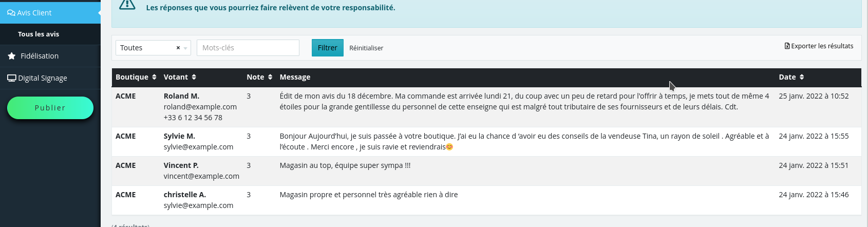
Task: Click the Filtrer button
Action: 328,48
